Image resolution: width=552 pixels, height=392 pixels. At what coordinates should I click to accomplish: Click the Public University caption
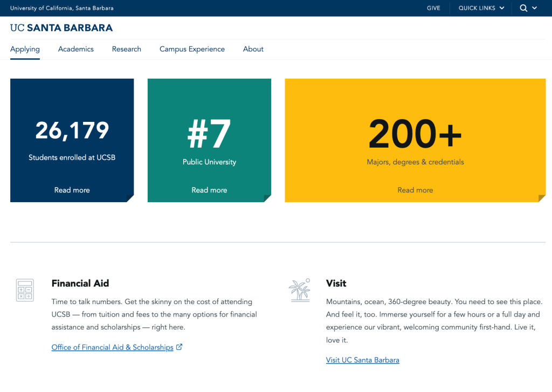click(209, 162)
